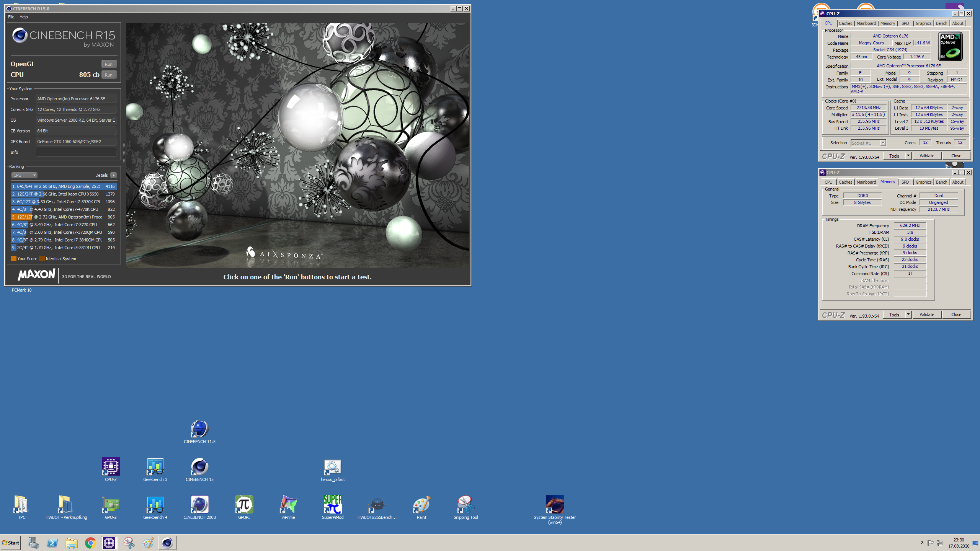The width and height of the screenshot is (980, 551).
Task: Click Close button in lower CPU-Z window
Action: coord(956,315)
